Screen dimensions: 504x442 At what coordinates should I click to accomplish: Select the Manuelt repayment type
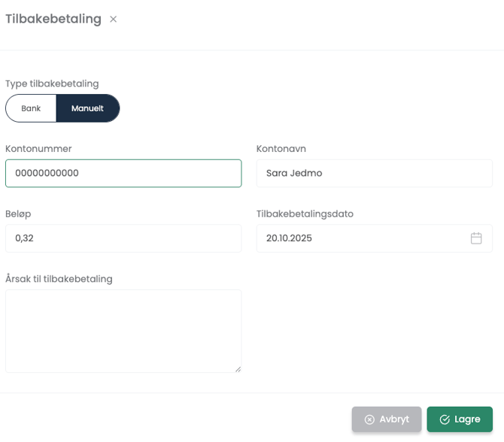point(87,108)
